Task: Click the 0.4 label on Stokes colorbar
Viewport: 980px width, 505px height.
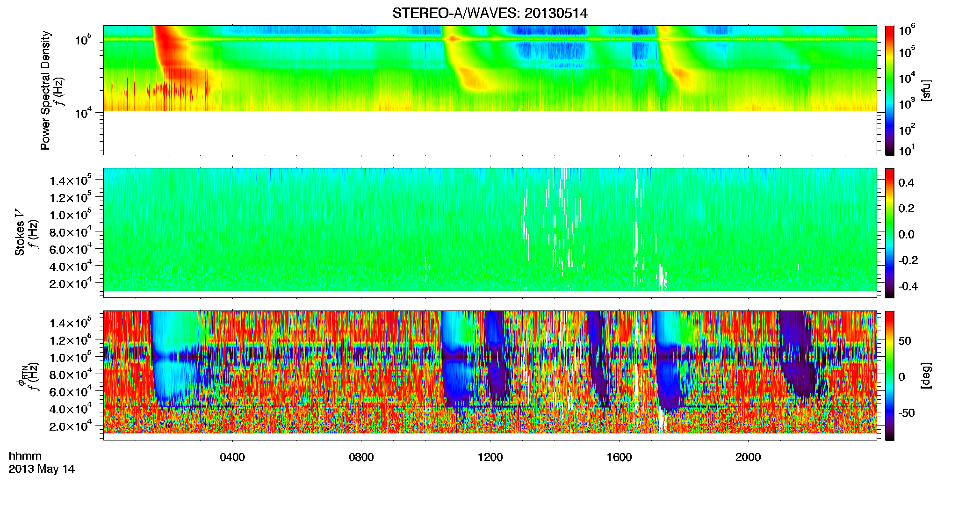Action: pyautogui.click(x=906, y=183)
